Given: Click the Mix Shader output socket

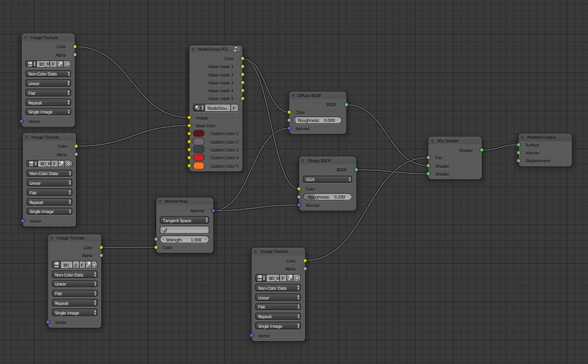Looking at the screenshot, I should click(x=482, y=150).
